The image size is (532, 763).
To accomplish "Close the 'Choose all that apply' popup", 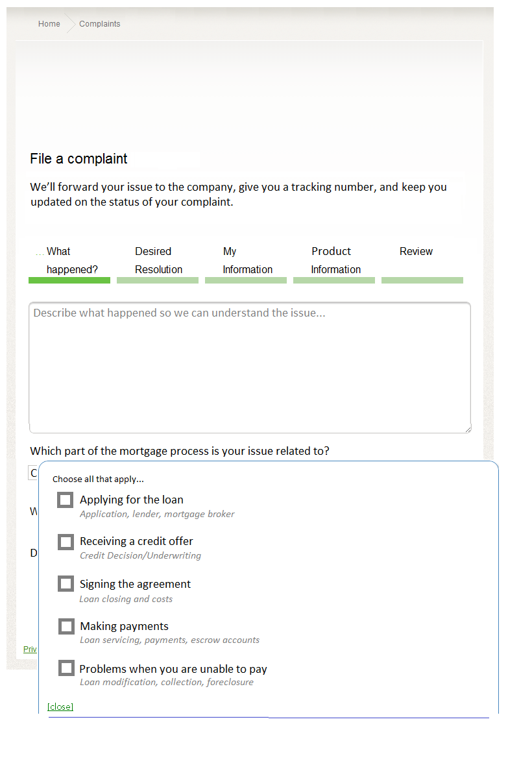I will point(60,707).
